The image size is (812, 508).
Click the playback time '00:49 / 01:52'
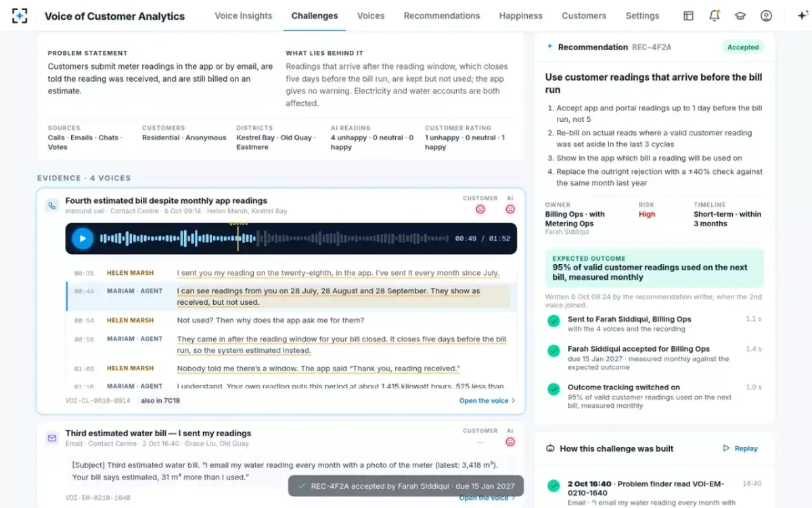482,238
